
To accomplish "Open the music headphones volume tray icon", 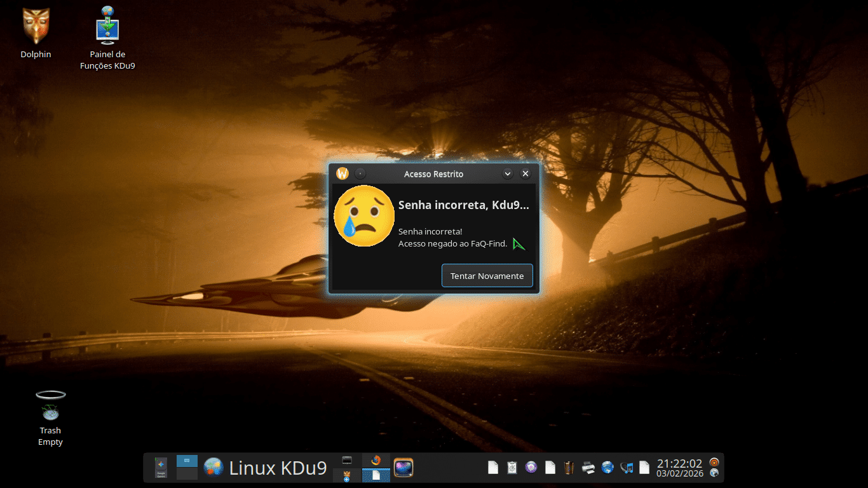I will click(627, 468).
